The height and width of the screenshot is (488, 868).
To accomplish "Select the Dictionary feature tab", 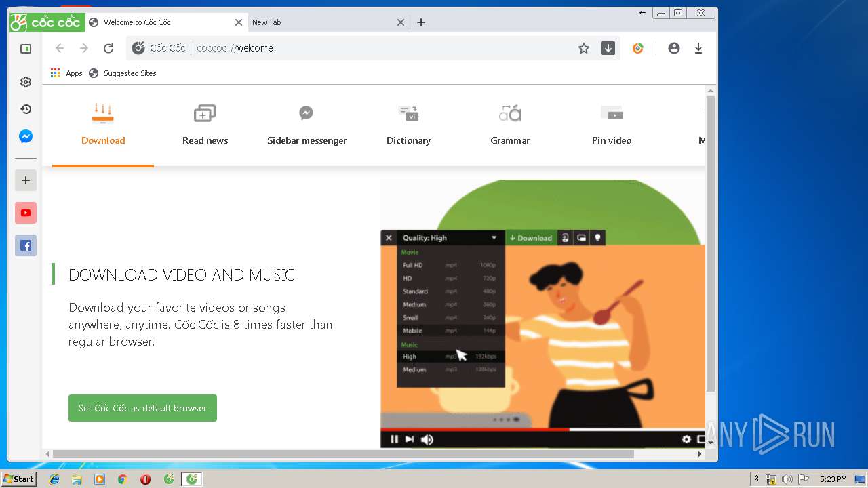I will (408, 125).
